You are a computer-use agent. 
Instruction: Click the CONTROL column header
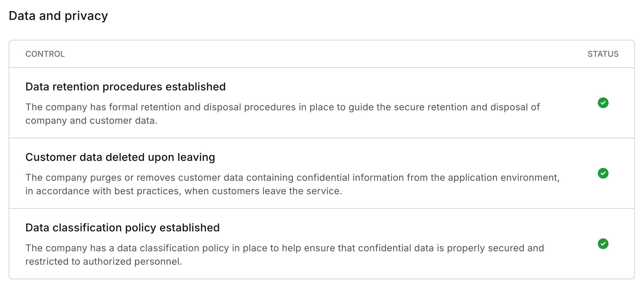(x=45, y=54)
